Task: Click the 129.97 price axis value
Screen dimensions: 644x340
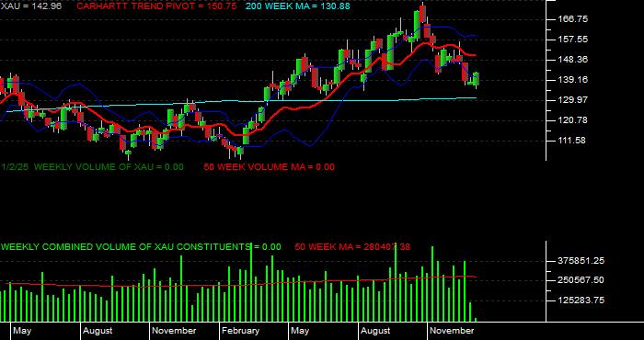Action: [x=573, y=100]
